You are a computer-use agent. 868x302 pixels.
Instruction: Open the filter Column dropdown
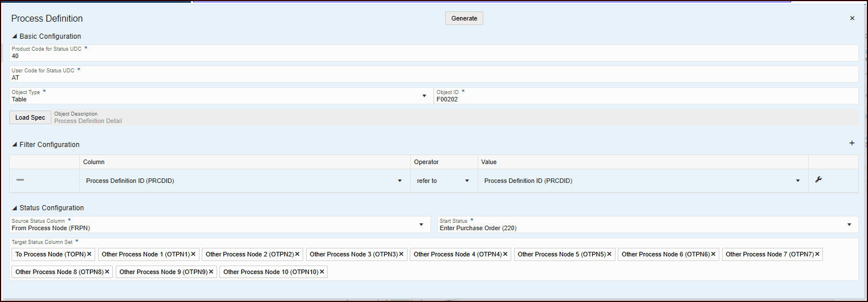(x=400, y=181)
